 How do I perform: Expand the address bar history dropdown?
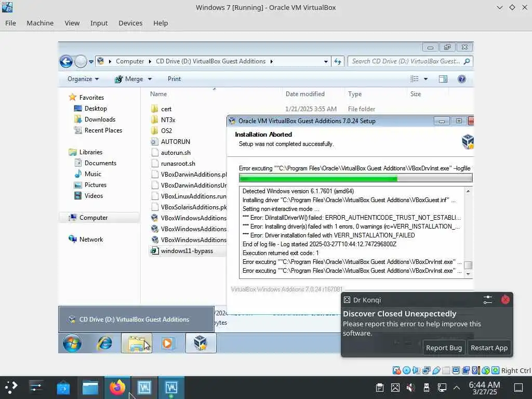pyautogui.click(x=326, y=62)
